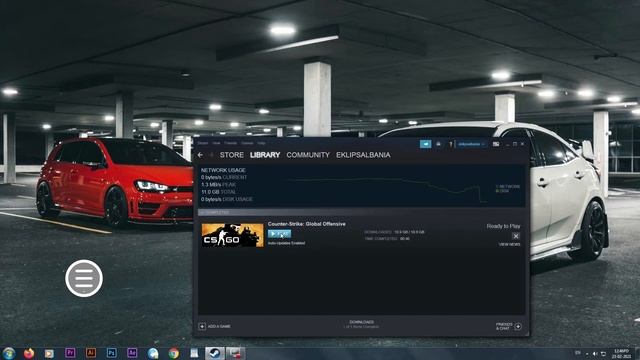Launch Firefox from the taskbar
This screenshot has height=360, width=640.
29,353
